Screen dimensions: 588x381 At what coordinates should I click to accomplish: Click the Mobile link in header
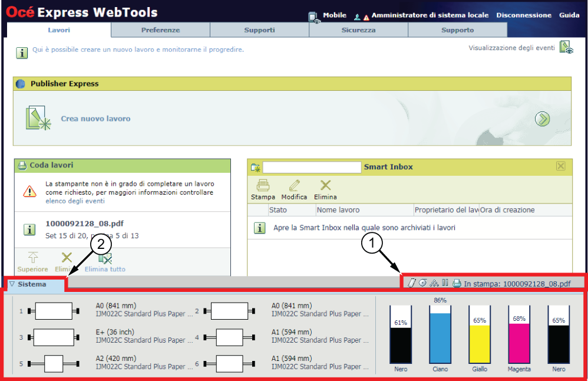pos(335,15)
